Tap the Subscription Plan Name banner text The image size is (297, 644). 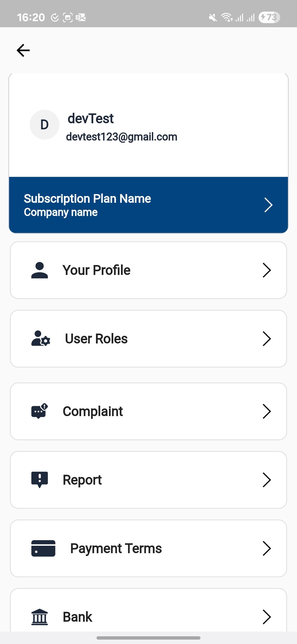tap(87, 199)
